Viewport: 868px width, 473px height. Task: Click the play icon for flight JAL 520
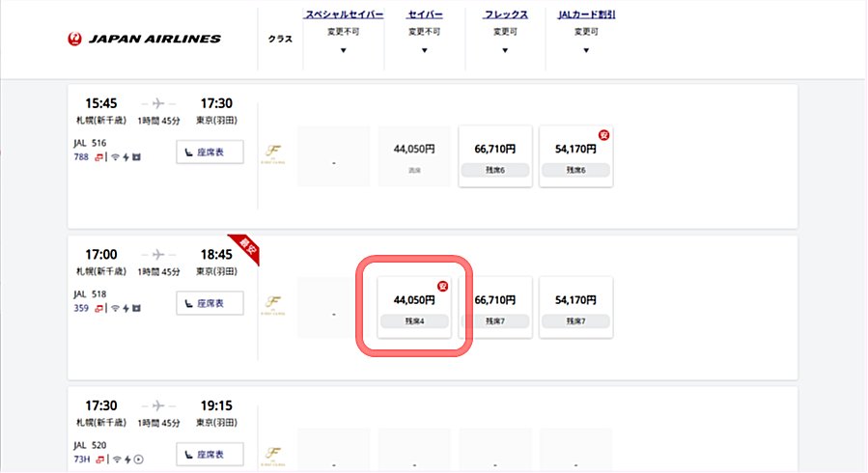[x=138, y=459]
